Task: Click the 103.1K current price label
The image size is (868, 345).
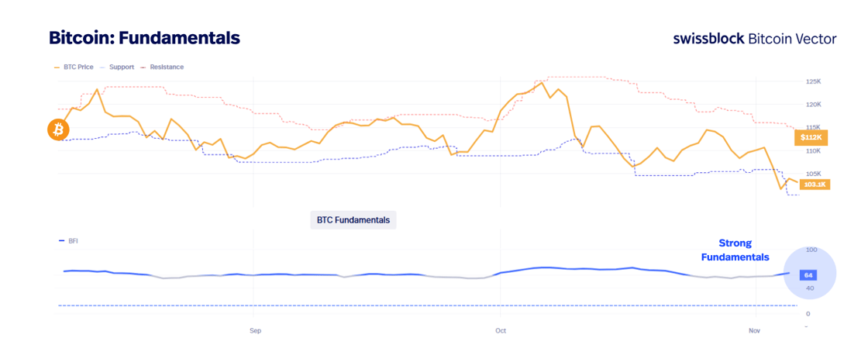Action: 815,185
